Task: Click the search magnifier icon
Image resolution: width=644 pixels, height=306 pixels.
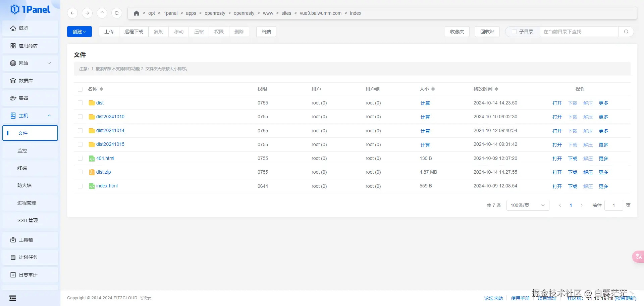Action: (626, 32)
